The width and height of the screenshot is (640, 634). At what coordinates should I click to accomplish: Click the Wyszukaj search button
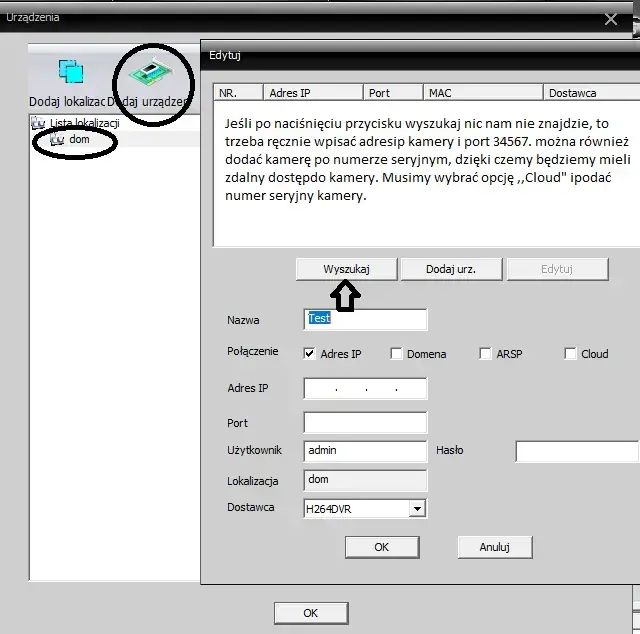click(347, 269)
